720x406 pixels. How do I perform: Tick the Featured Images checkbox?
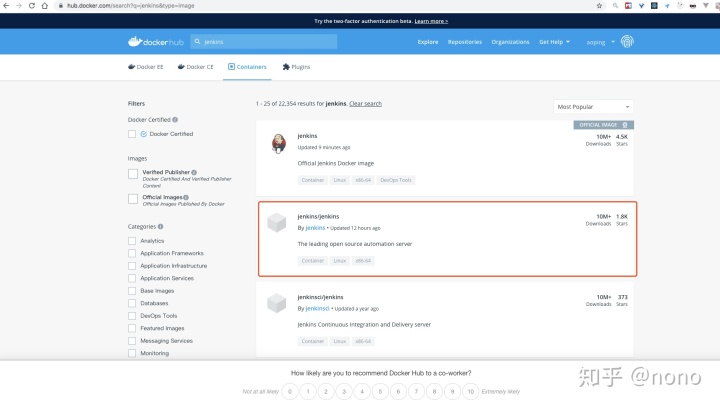pos(132,328)
